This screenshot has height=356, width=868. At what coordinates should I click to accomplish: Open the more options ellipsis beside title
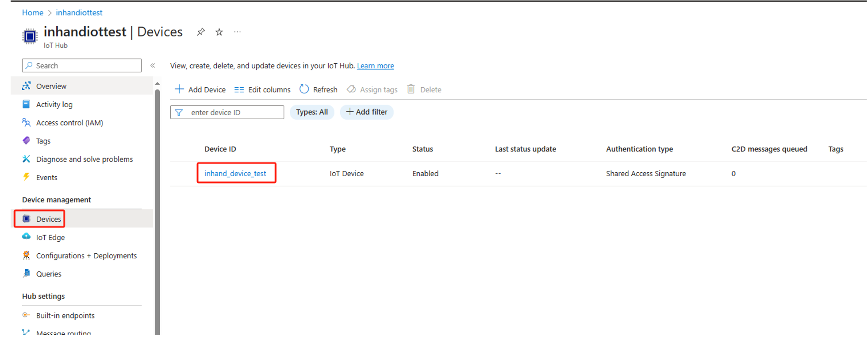point(238,32)
